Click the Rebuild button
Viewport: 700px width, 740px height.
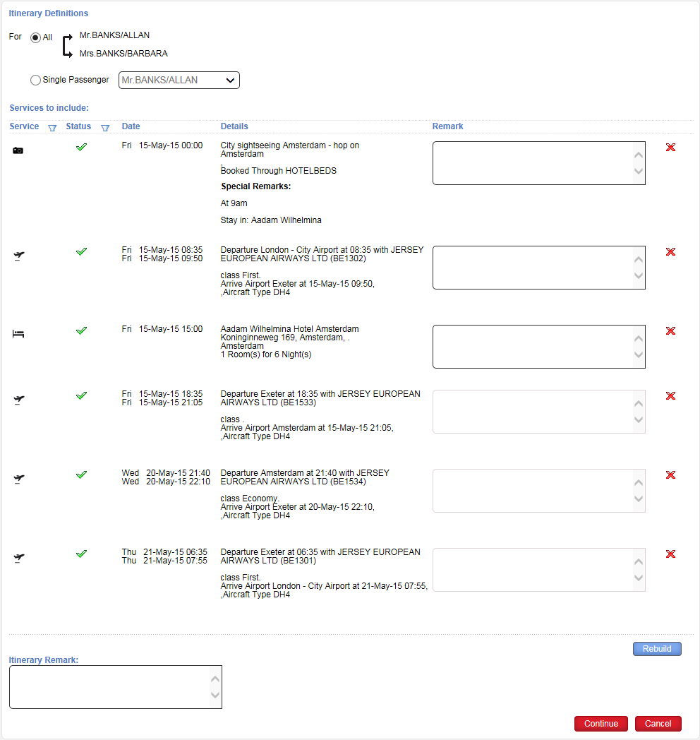(x=657, y=649)
